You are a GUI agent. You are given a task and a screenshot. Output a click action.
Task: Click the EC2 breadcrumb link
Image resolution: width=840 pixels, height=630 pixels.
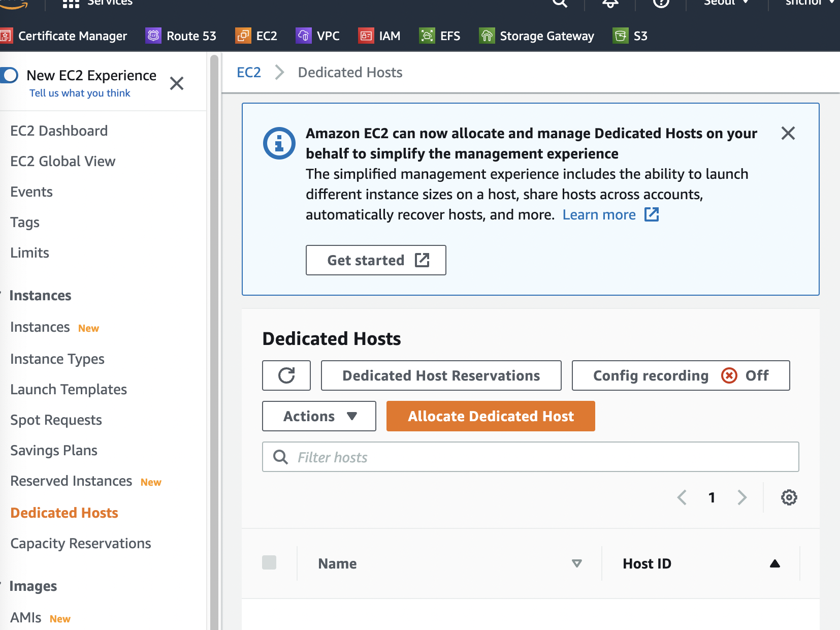(249, 73)
